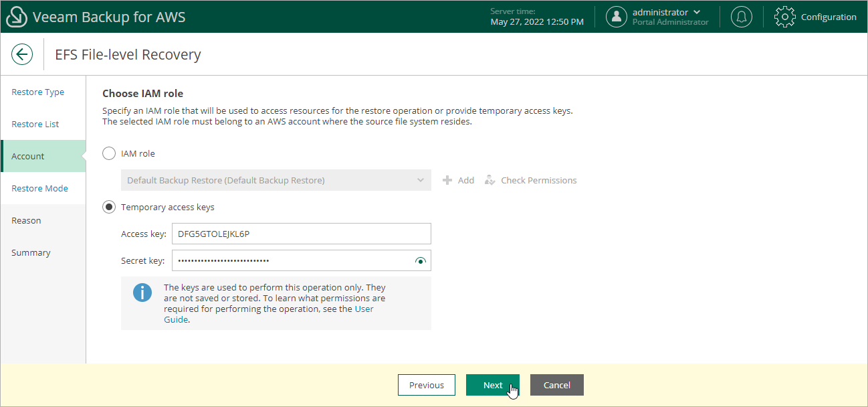Reveal secret key with eye icon

[x=421, y=261]
